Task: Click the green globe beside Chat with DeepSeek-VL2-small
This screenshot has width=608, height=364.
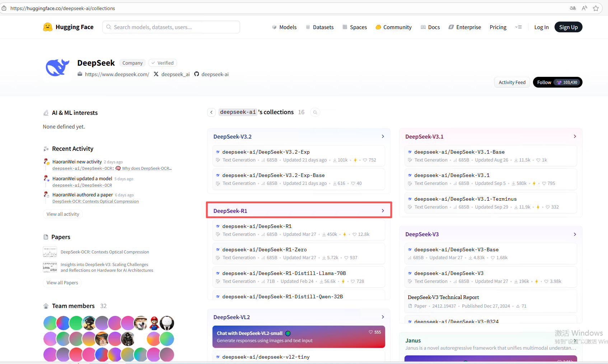Action: (x=288, y=333)
